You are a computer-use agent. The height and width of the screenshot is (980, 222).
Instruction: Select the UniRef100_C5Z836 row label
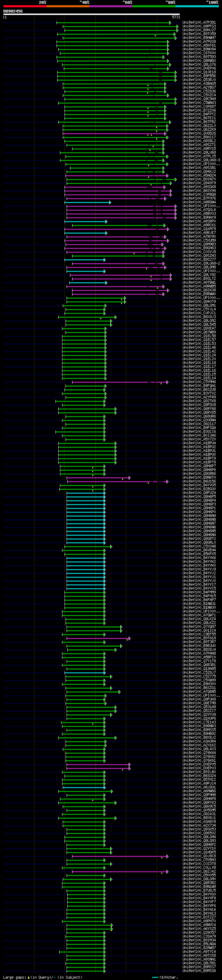point(199,91)
